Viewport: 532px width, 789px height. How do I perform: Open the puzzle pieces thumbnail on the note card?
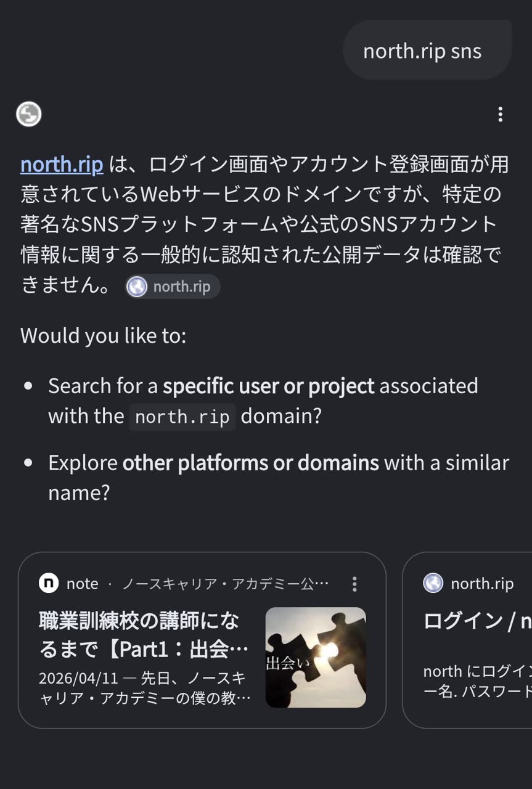pos(316,657)
